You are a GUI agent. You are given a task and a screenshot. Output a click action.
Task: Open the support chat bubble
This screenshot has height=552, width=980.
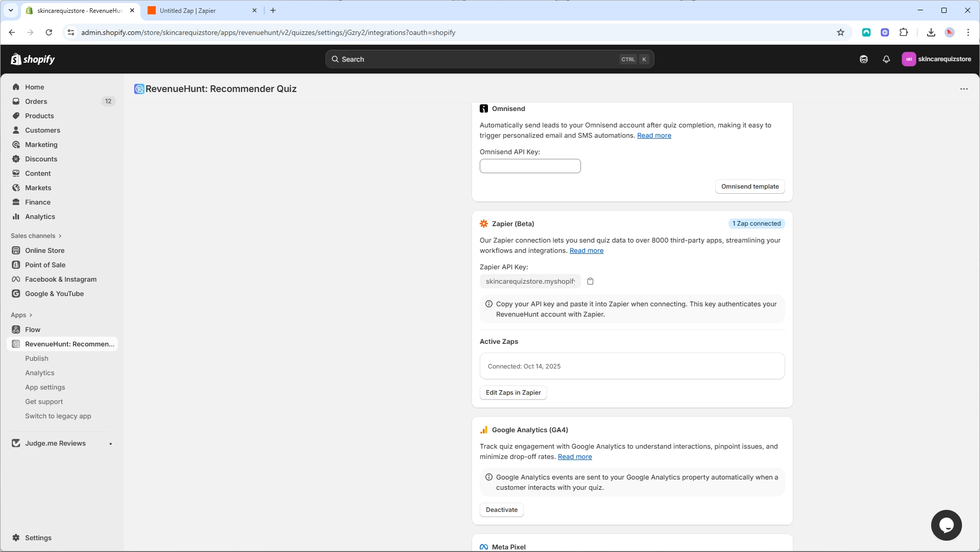click(946, 525)
